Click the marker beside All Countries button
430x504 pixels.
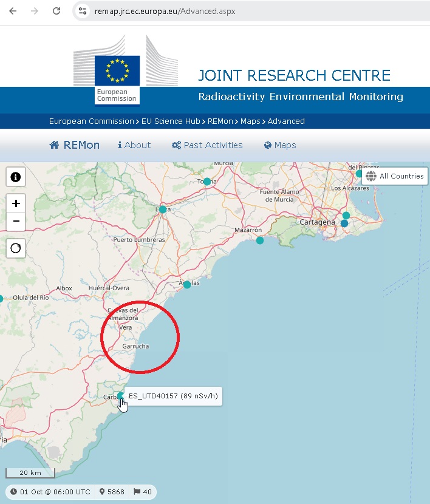(x=359, y=174)
